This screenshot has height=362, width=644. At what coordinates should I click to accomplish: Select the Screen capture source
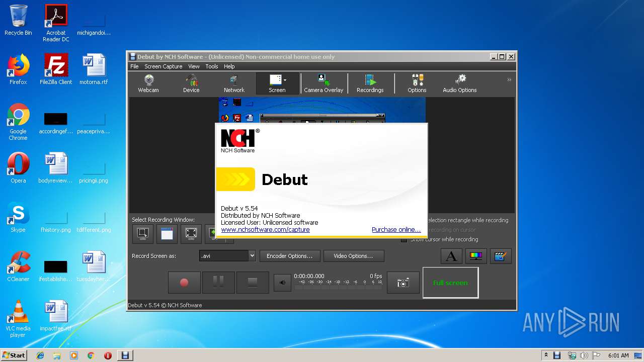277,83
